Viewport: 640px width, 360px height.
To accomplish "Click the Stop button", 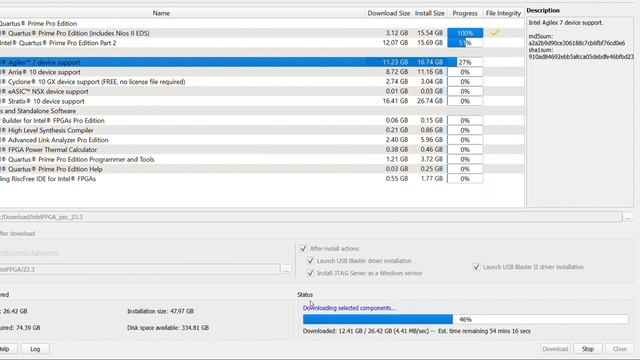I will (588, 349).
